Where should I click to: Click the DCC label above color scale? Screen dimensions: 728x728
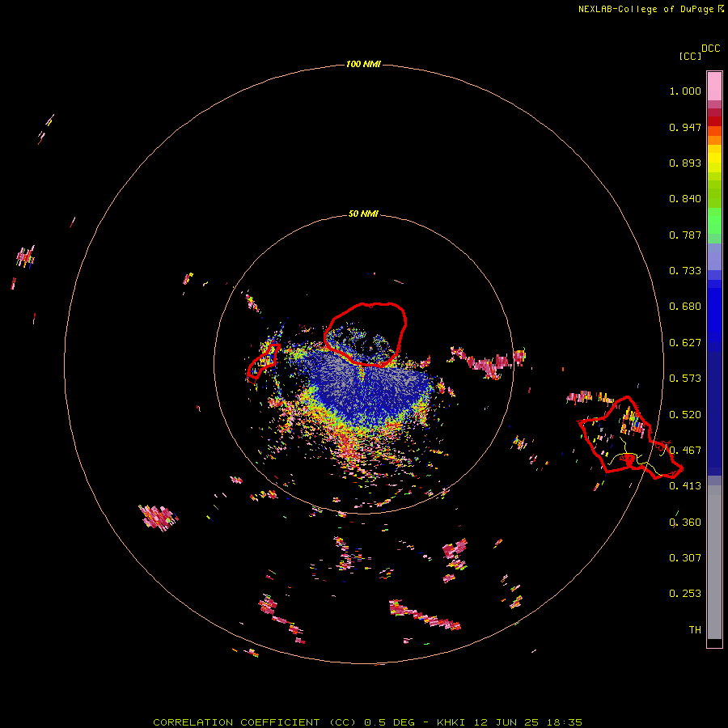coord(711,48)
